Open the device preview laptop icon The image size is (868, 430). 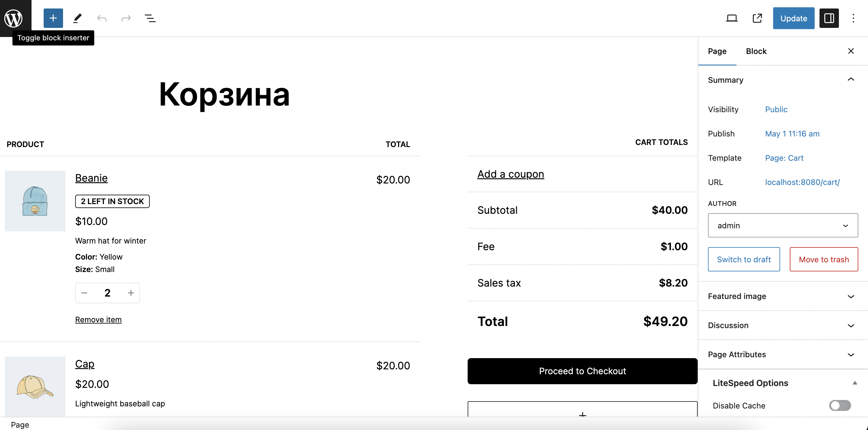pos(732,18)
